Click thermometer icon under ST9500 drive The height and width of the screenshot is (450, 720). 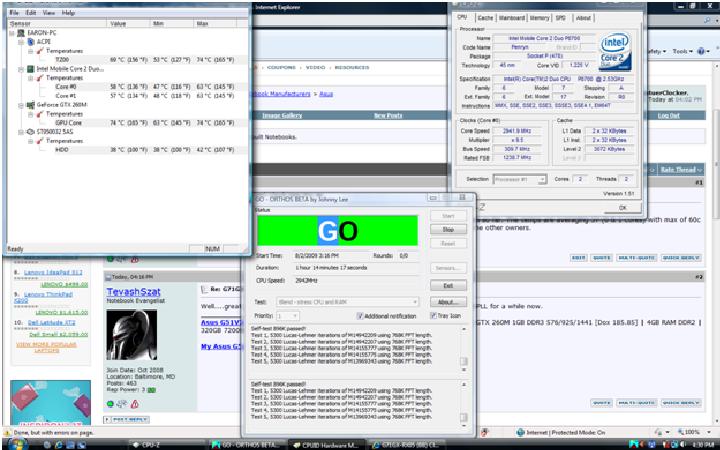click(40, 141)
